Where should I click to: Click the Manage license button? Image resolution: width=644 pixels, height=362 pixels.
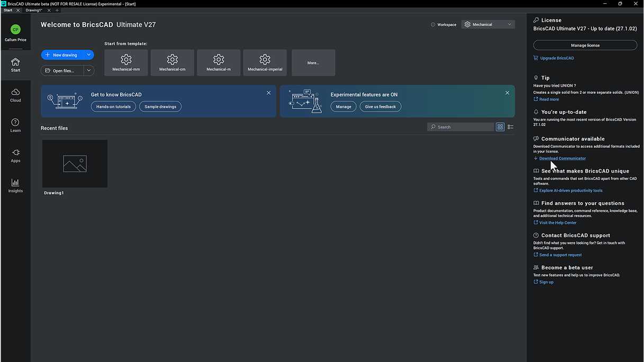coord(585,45)
